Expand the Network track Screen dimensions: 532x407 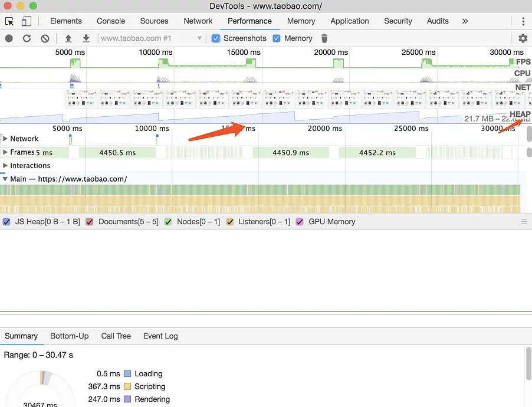point(5,139)
